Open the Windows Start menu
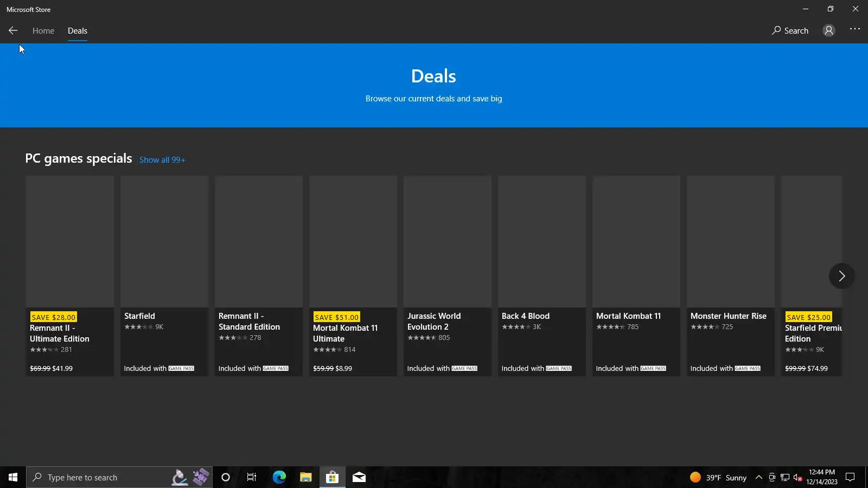Viewport: 868px width, 488px height. [13, 477]
